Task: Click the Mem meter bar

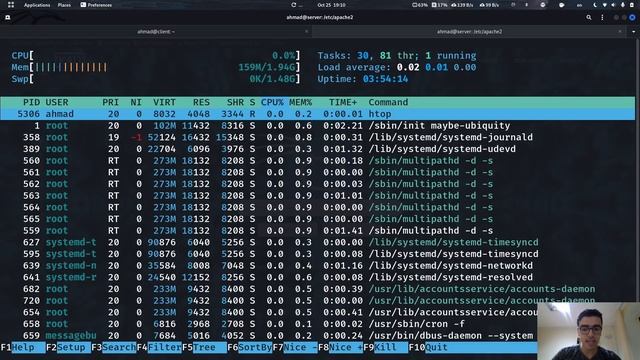Action: 156,67
